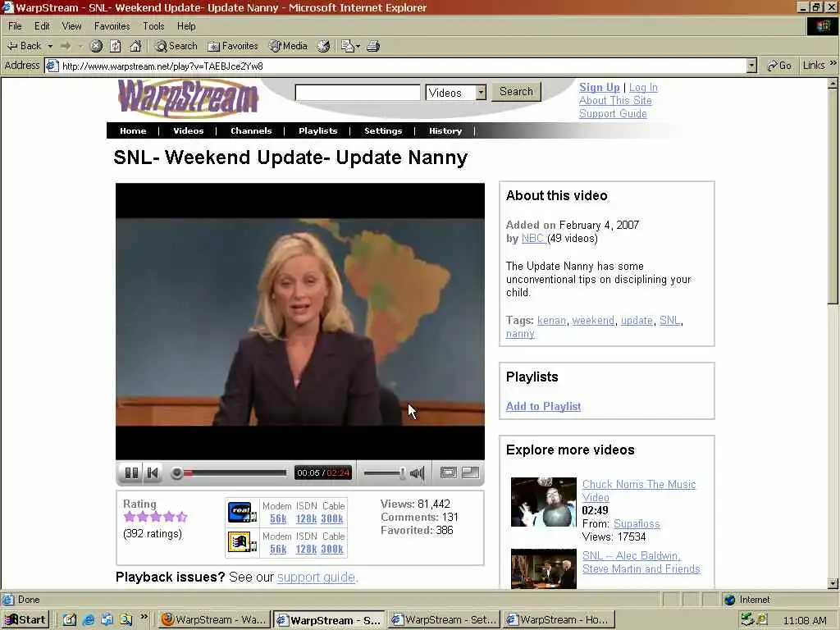Image resolution: width=840 pixels, height=630 pixels.
Task: Click the Forward arrow button
Action: 66,46
